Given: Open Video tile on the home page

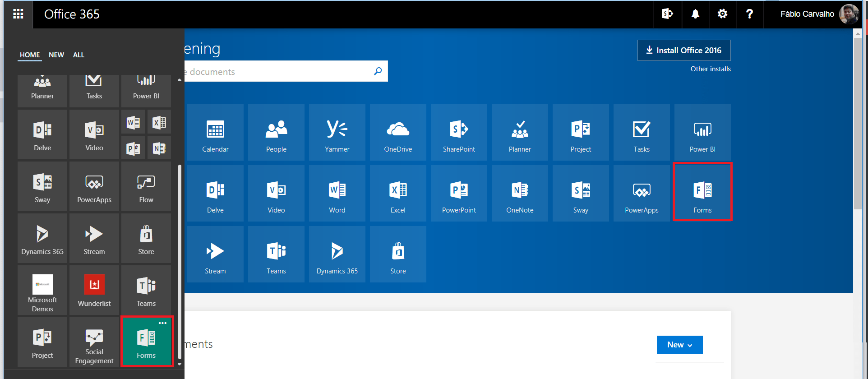Looking at the screenshot, I should point(276,193).
